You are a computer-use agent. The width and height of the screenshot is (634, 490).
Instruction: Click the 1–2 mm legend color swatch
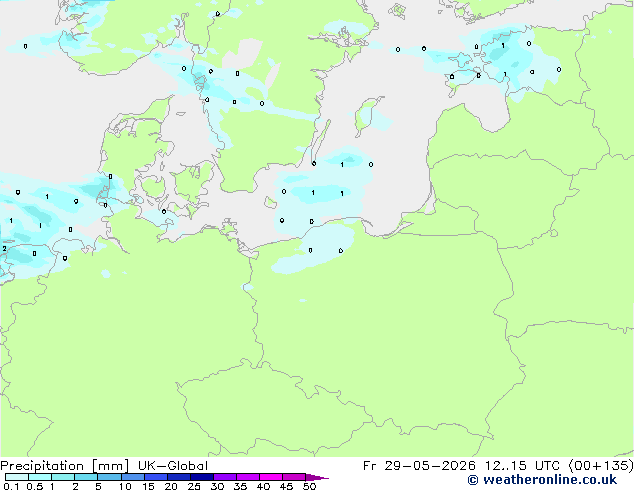pos(63,477)
